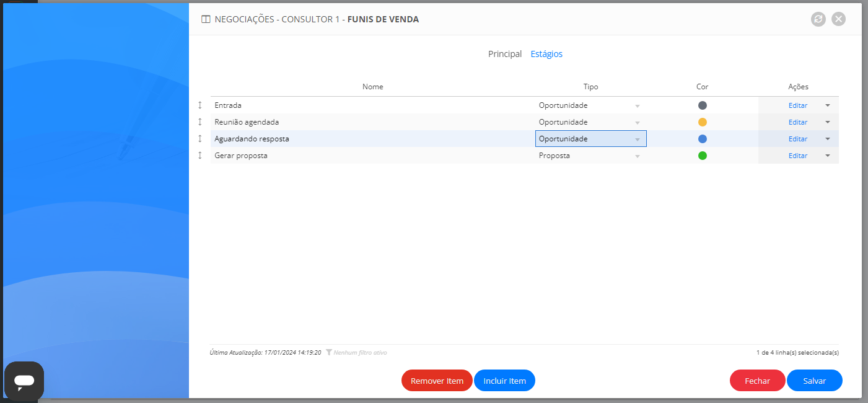Open the Tipo dropdown for Reunião agendada
868x403 pixels.
[638, 122]
